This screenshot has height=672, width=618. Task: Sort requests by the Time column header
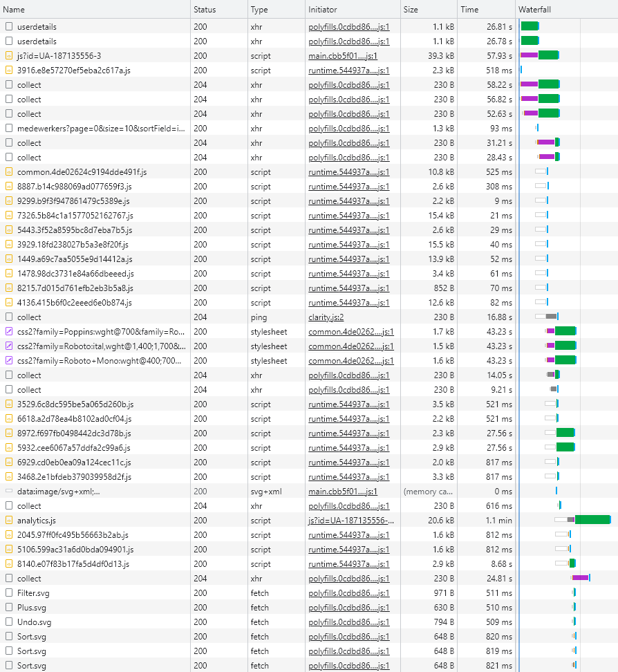pyautogui.click(x=487, y=10)
